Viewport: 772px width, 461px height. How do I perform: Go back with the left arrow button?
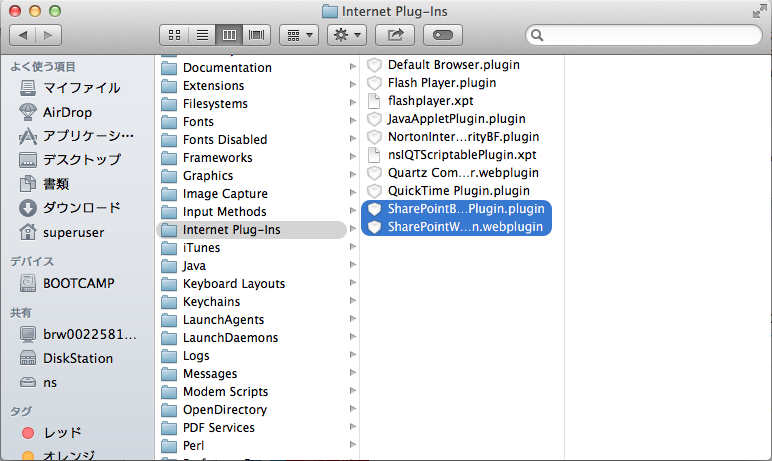click(x=23, y=35)
